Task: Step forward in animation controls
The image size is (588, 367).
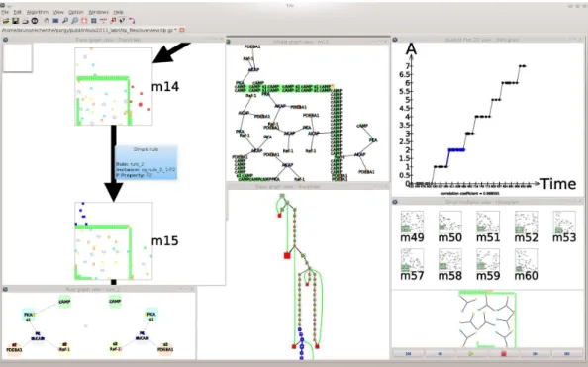Action: [536, 353]
